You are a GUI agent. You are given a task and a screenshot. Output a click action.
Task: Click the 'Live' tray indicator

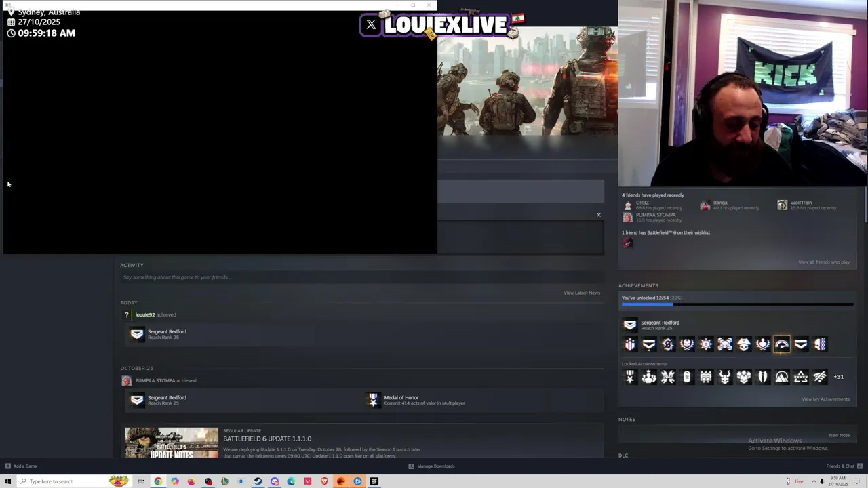799,481
